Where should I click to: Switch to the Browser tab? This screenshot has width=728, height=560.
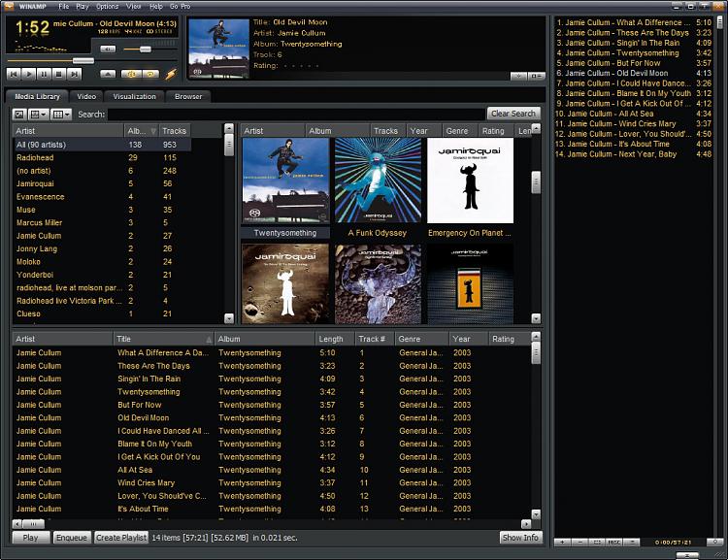pyautogui.click(x=188, y=97)
